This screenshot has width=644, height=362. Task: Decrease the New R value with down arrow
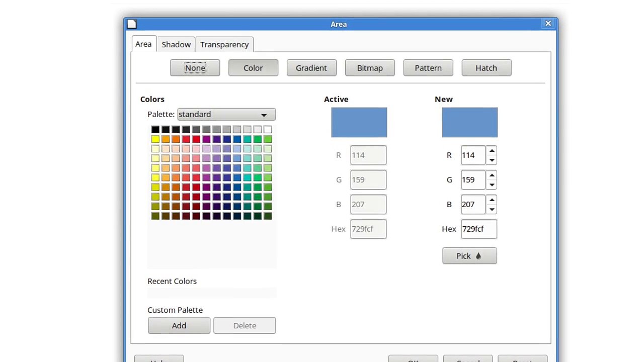[x=492, y=160]
